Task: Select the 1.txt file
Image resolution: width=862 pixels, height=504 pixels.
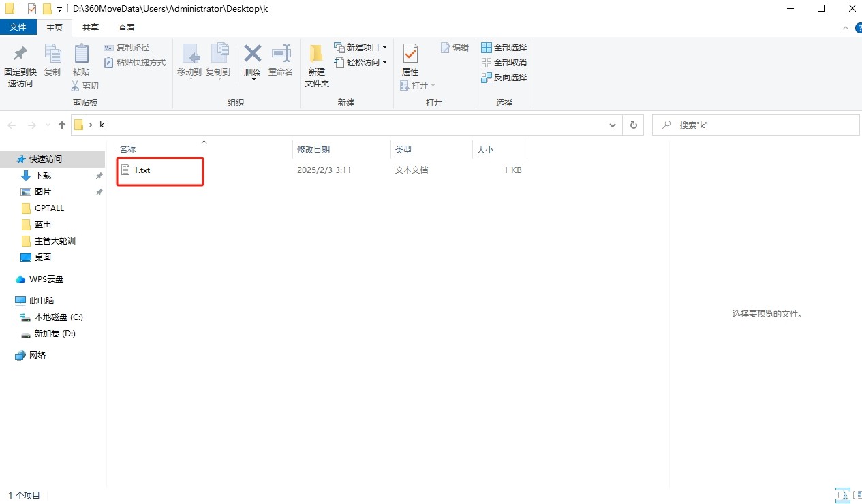Action: click(x=142, y=170)
